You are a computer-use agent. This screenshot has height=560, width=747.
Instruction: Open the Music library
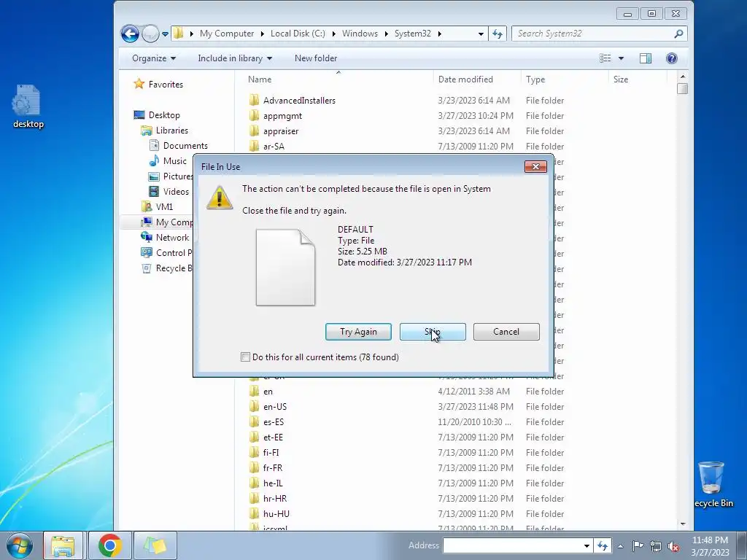pos(168,161)
